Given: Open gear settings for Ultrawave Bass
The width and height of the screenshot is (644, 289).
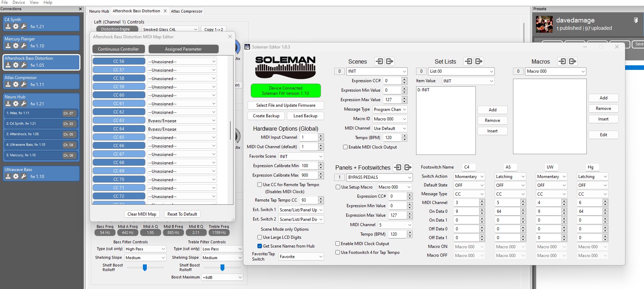Looking at the screenshot, I should click(x=16, y=176).
